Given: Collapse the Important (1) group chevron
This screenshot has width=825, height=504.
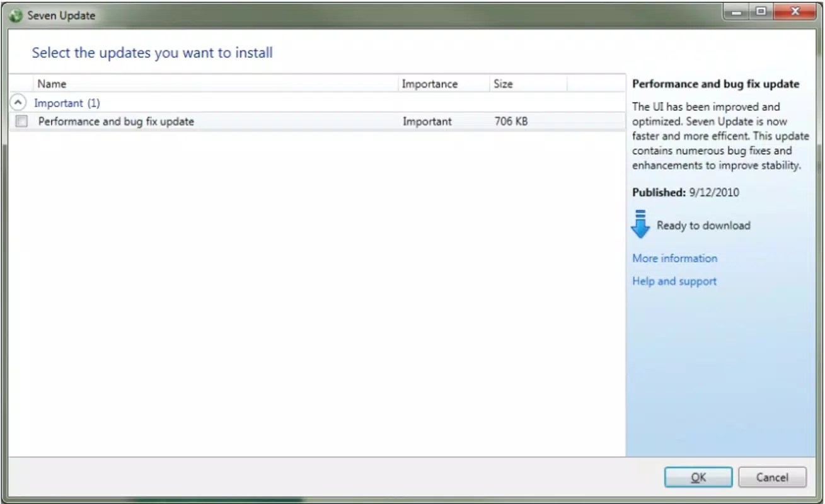Looking at the screenshot, I should 20,102.
